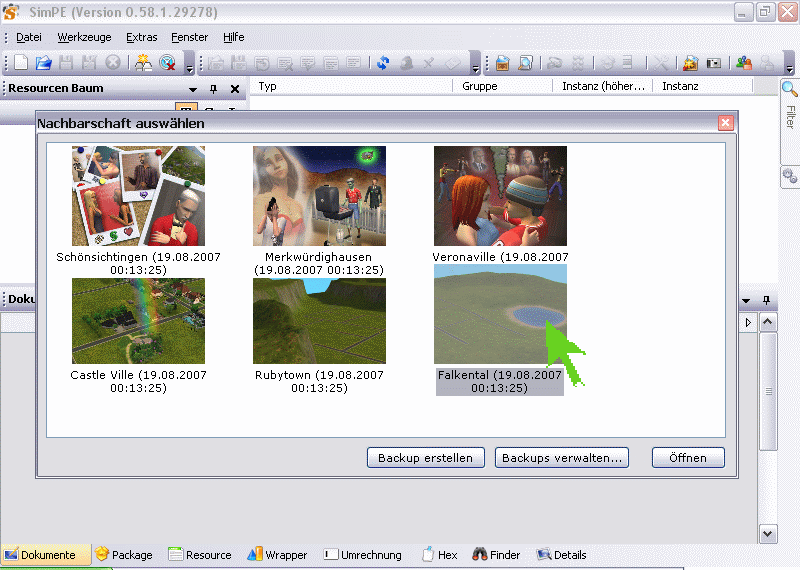Open Resourcen Baum panel dropdown arrow
Image resolution: width=800 pixels, height=570 pixels.
(x=192, y=88)
